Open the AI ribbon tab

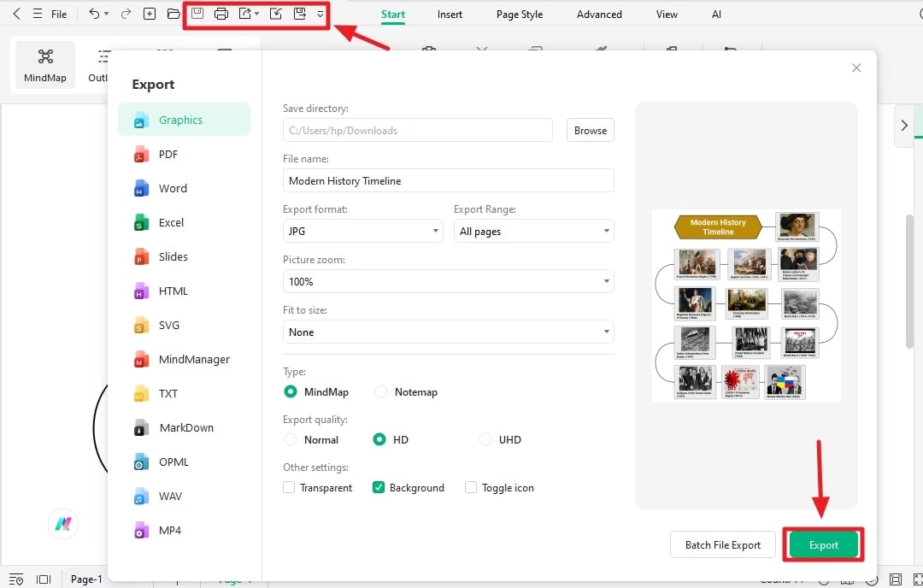(716, 15)
